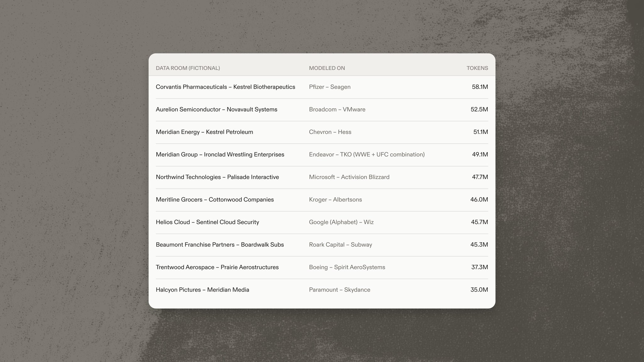Click the Broadcom – VMware cell

pos(337,110)
